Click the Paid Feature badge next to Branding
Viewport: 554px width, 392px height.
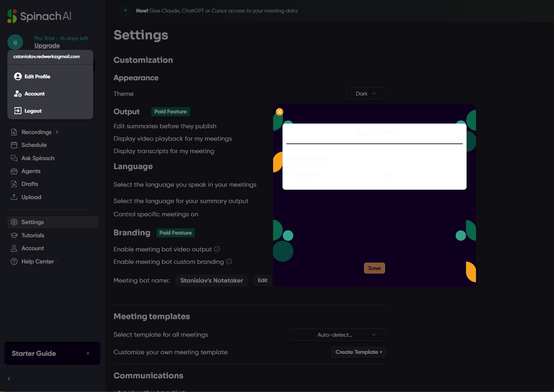pos(176,233)
